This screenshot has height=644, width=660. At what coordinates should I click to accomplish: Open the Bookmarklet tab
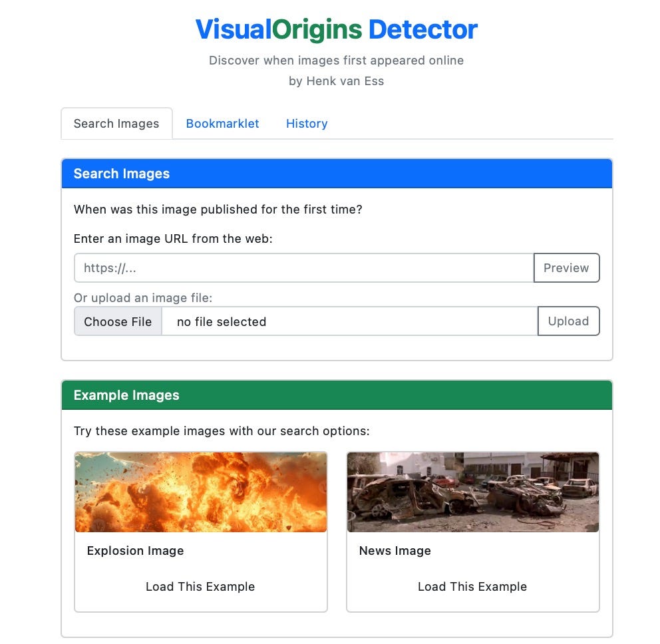click(x=222, y=123)
